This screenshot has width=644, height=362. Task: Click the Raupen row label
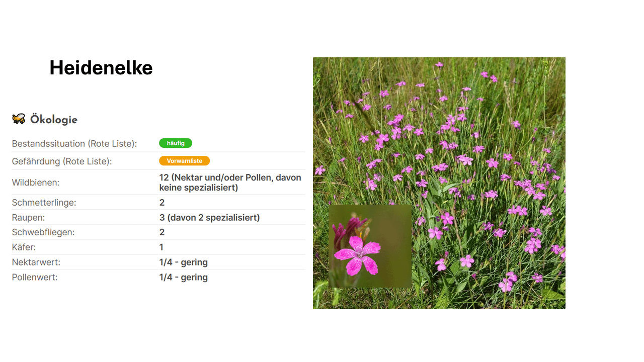(x=28, y=218)
